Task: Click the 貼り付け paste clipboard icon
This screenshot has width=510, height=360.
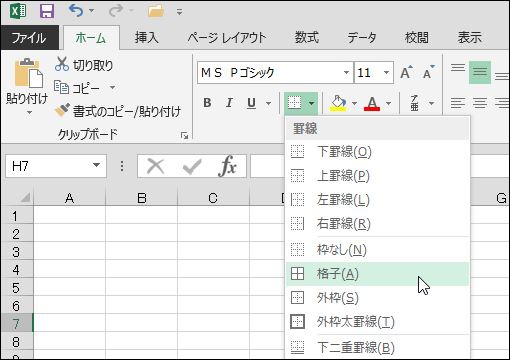Action: click(29, 73)
